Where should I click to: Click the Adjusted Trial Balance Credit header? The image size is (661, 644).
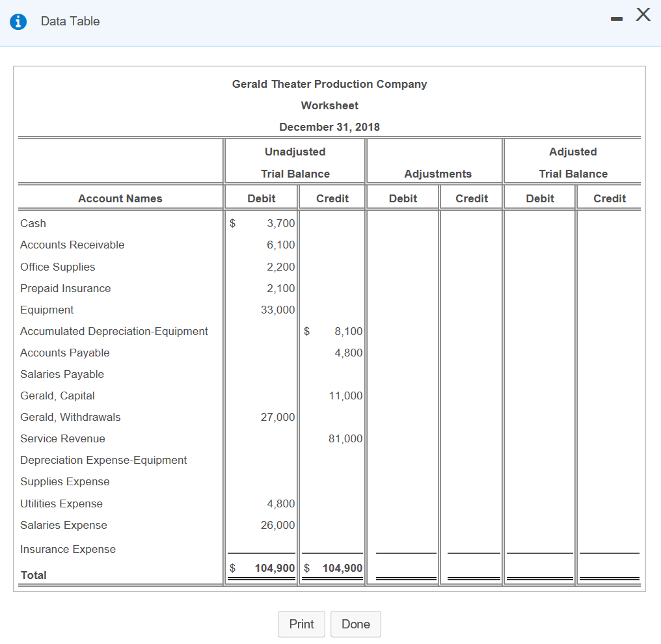coord(610,198)
